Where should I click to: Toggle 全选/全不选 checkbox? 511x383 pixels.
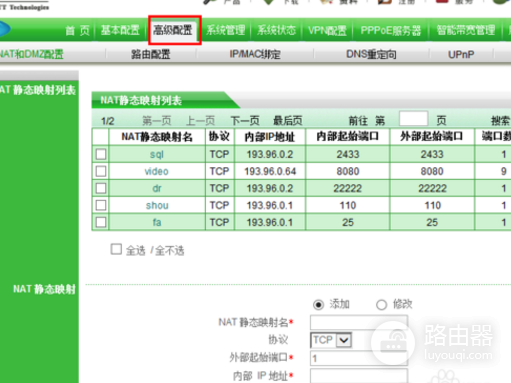point(116,249)
